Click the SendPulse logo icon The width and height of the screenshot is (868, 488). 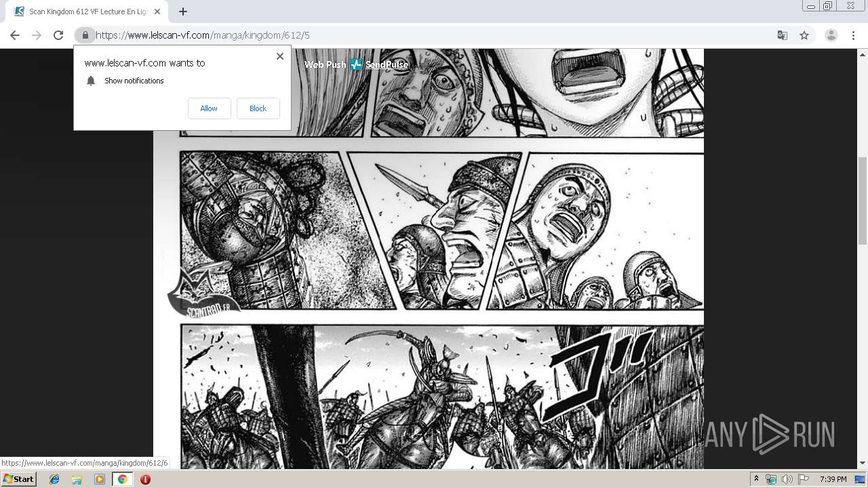click(357, 65)
